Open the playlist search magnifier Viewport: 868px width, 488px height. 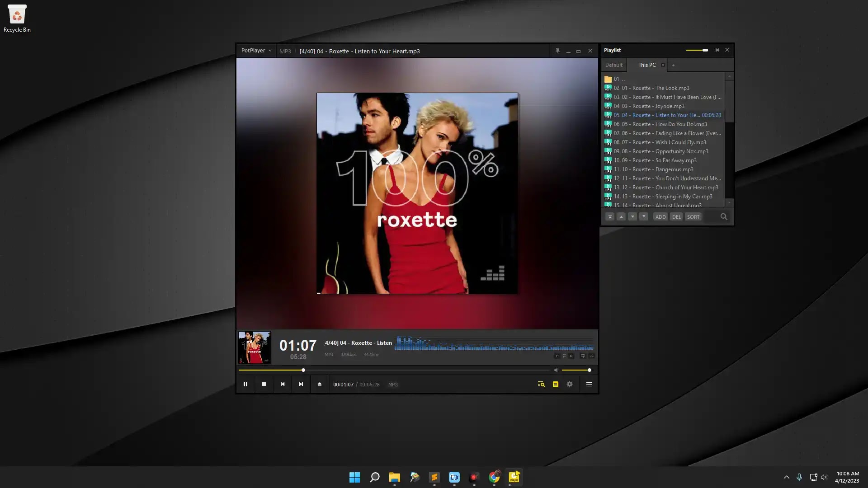coord(724,217)
